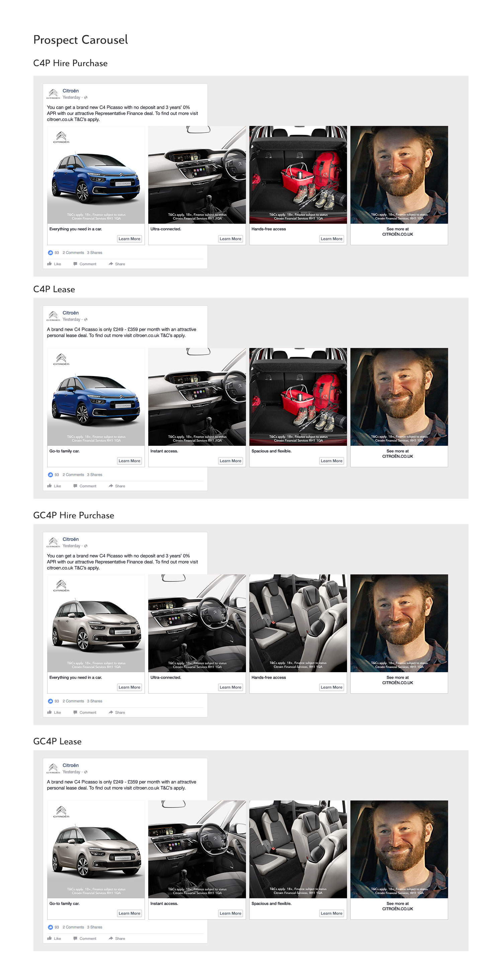Screen dimensions: 502x980
Task: Click Citroën avatar logo in GC4P Lease post
Action: (x=53, y=768)
